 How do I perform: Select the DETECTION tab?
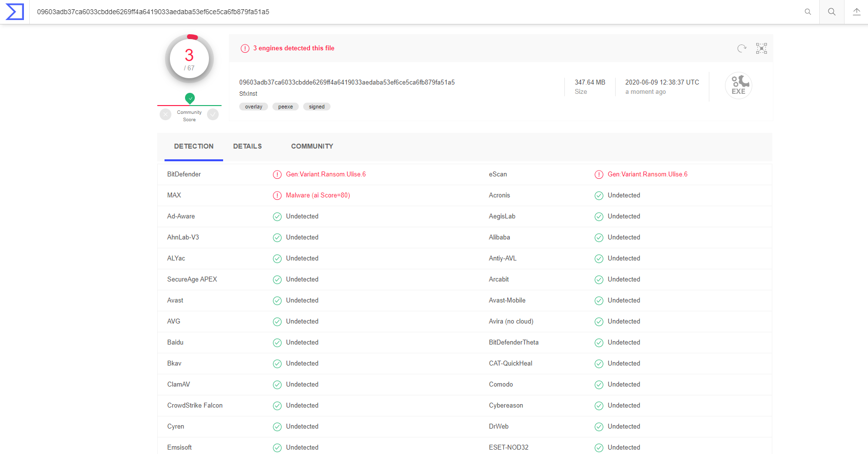194,146
